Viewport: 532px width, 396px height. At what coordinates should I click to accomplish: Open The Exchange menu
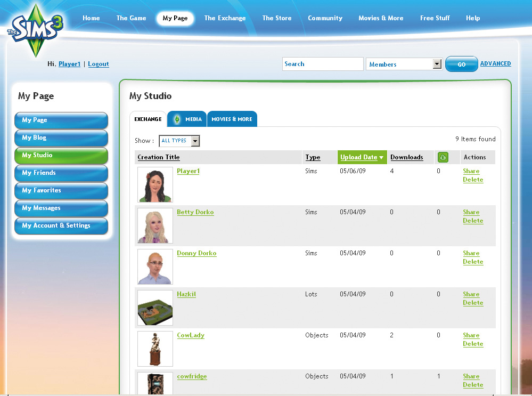225,18
